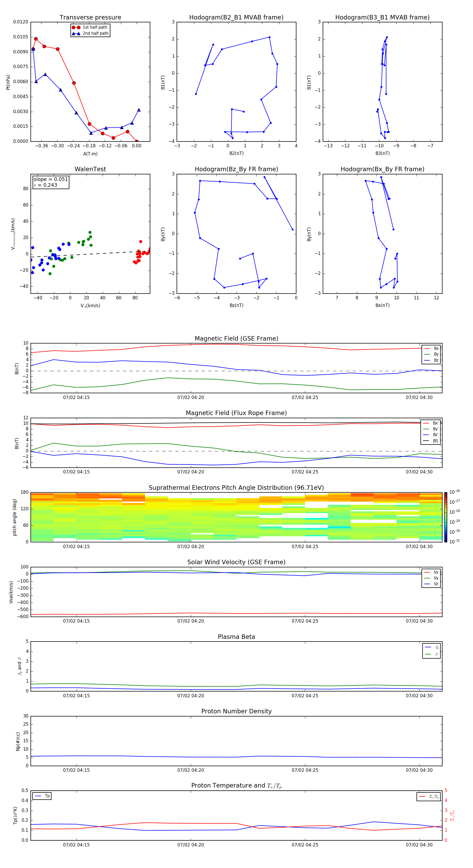Image resolution: width=473 pixels, height=868 pixels.
Task: Select the Vz entry in velocity legend
Action: pos(431,584)
